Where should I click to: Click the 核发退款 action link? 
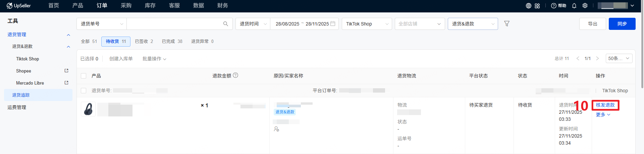coord(605,105)
